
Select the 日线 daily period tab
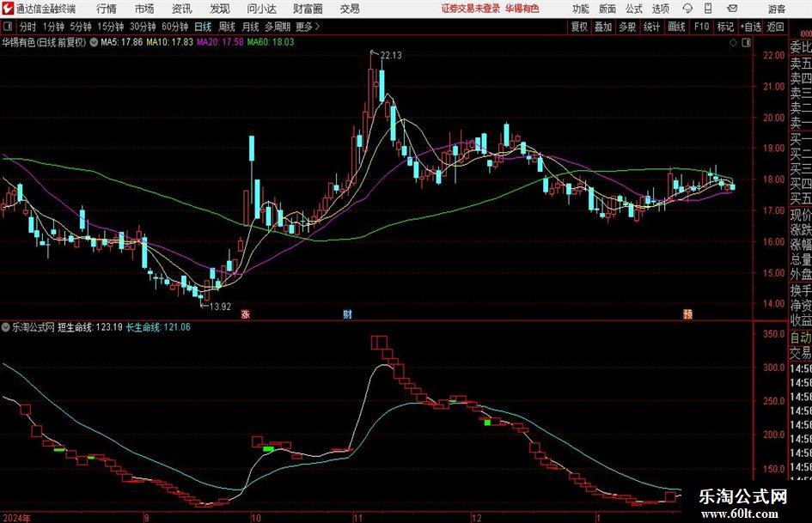[203, 27]
